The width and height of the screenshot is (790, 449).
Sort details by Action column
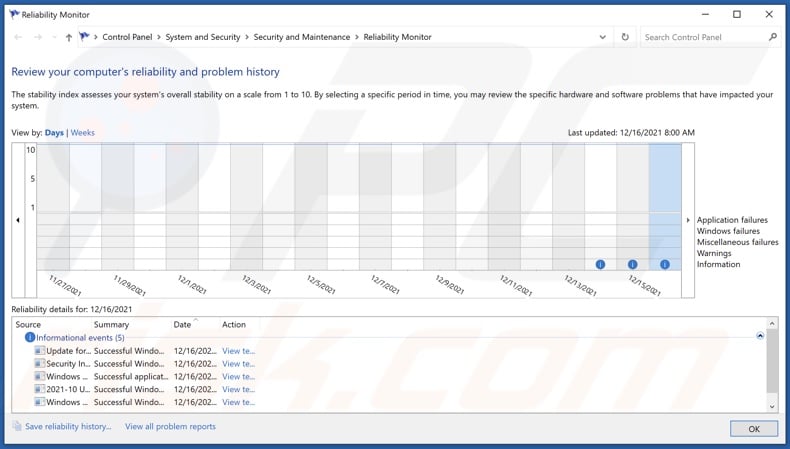tap(234, 325)
